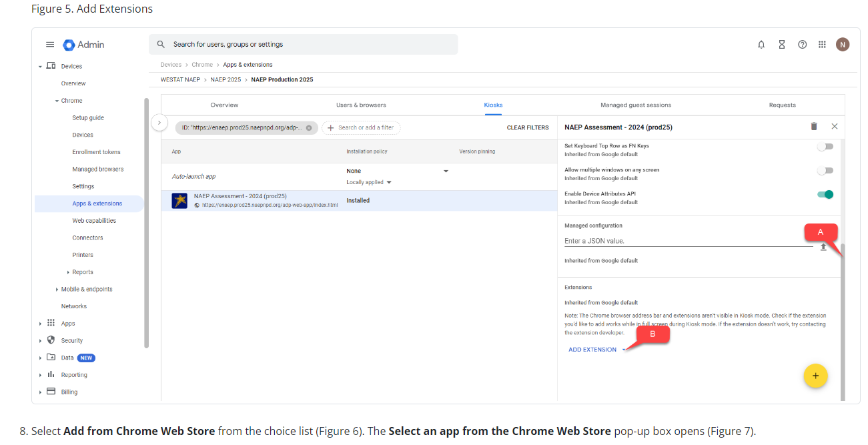This screenshot has height=445, width=868.
Task: Disable the Enable Device Attributes API switch
Action: pos(825,195)
